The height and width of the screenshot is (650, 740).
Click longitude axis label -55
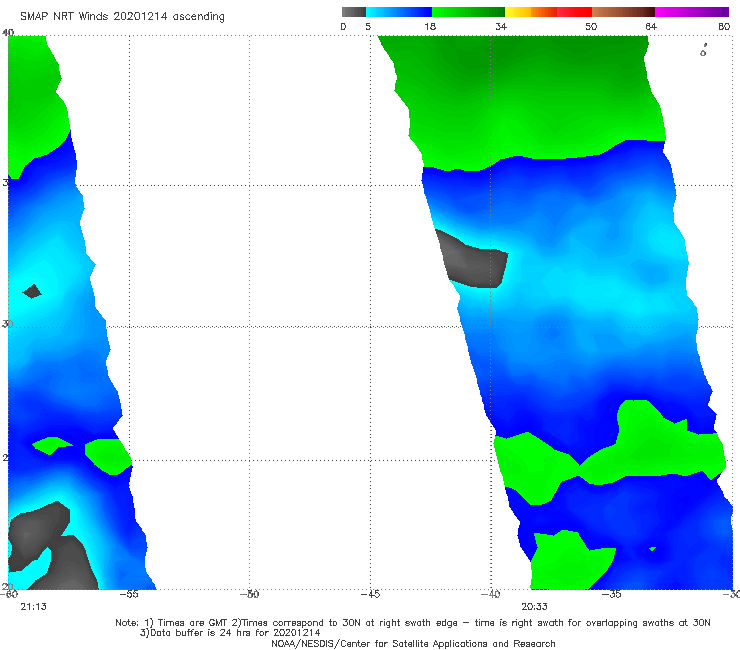129,594
